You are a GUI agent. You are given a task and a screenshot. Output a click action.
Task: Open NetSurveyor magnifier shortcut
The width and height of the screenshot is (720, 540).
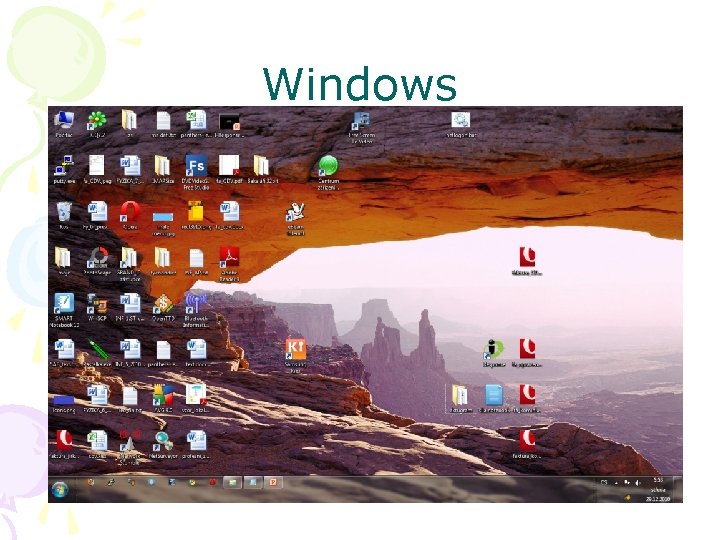pos(163,444)
